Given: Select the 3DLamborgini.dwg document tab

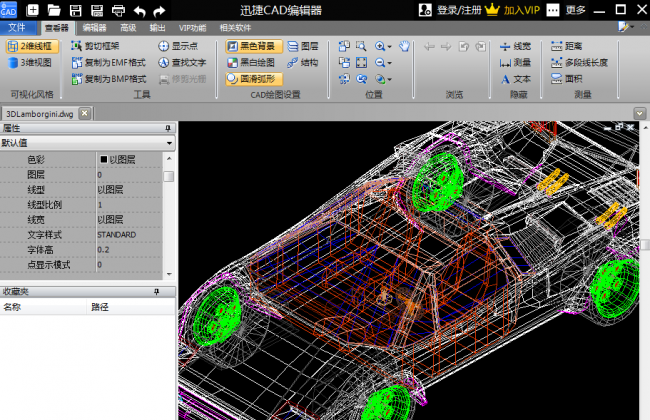Looking at the screenshot, I should click(x=40, y=114).
